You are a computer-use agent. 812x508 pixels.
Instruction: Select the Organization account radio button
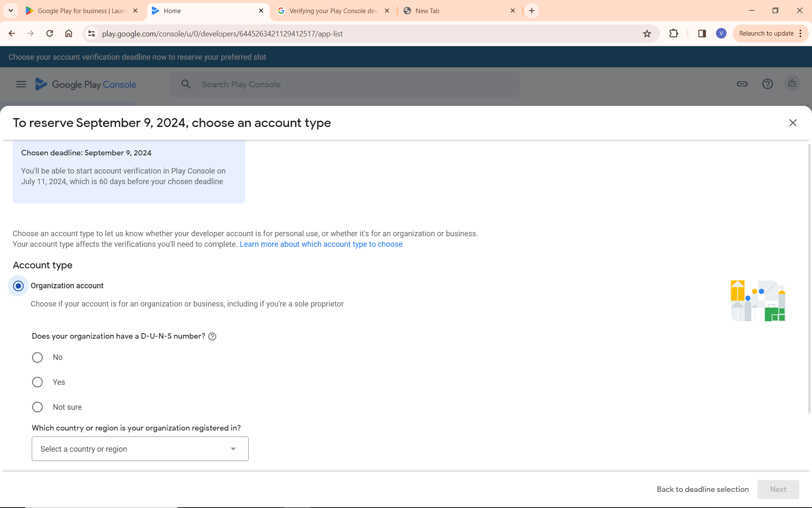click(18, 286)
